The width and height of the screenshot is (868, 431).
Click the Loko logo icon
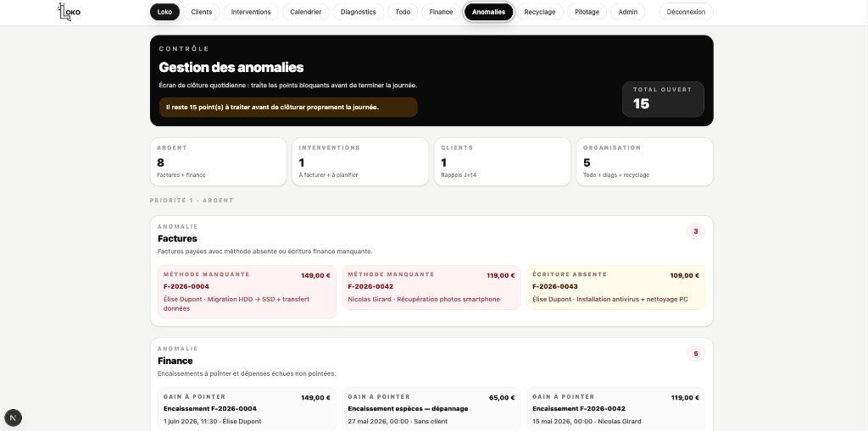point(70,12)
